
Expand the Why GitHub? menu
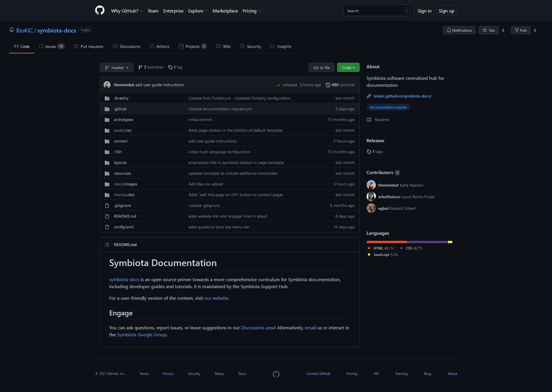click(x=127, y=11)
